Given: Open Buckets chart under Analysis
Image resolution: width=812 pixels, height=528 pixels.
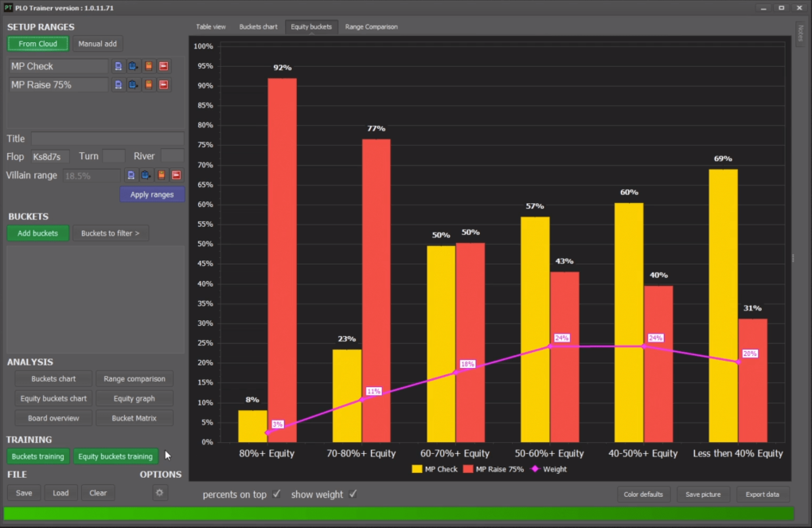Looking at the screenshot, I should pos(53,379).
